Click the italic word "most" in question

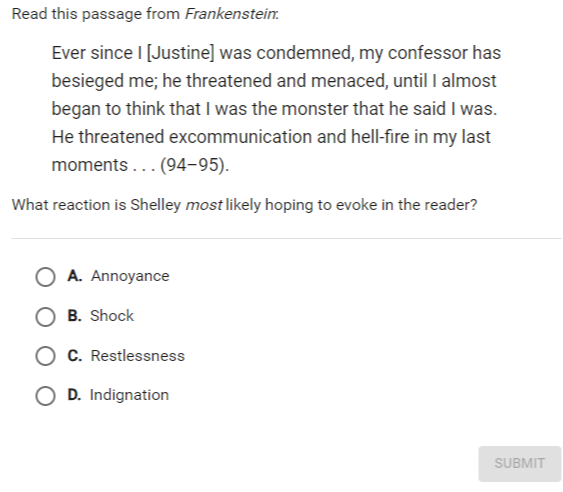204,205
